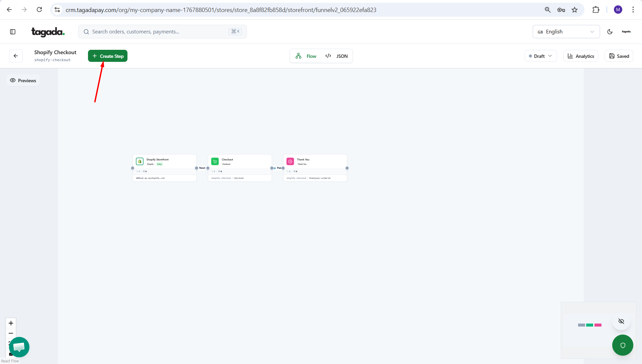Toggle the sidebar panel icon
Image resolution: width=642 pixels, height=364 pixels.
13,32
